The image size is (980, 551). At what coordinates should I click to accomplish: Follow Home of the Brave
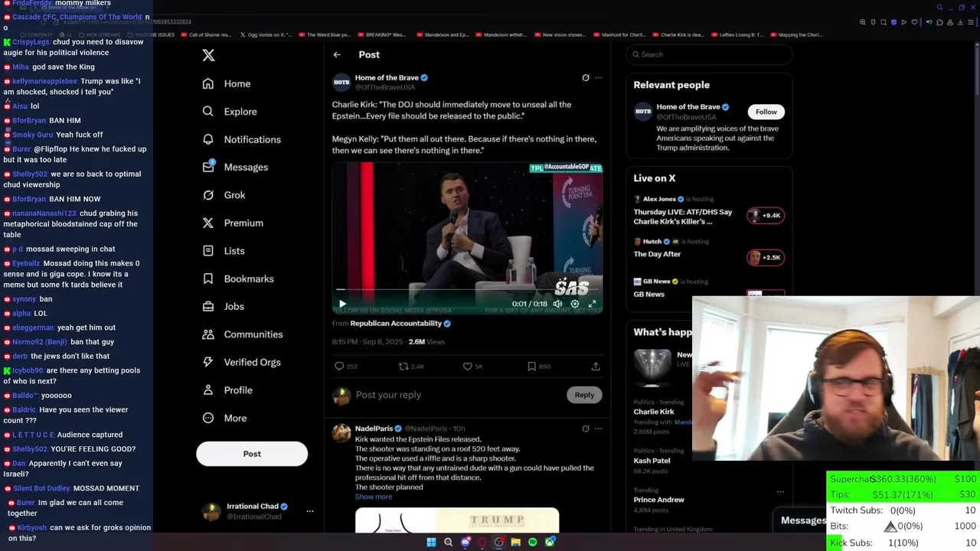(x=766, y=112)
